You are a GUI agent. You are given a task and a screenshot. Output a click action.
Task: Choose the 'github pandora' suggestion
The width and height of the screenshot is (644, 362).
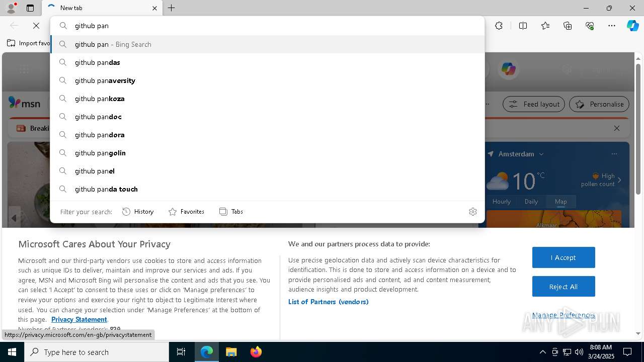point(267,135)
